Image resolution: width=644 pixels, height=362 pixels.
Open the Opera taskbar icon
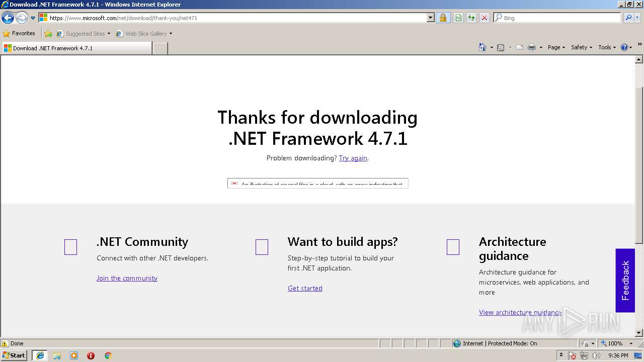tap(91, 355)
